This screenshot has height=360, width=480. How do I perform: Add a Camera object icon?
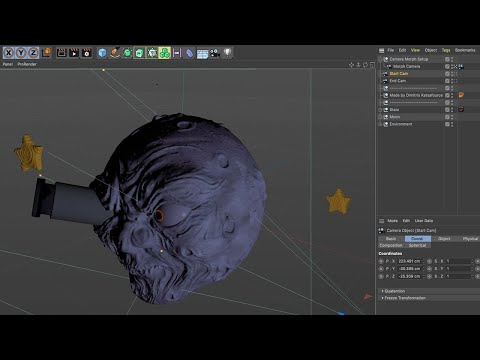coord(215,53)
